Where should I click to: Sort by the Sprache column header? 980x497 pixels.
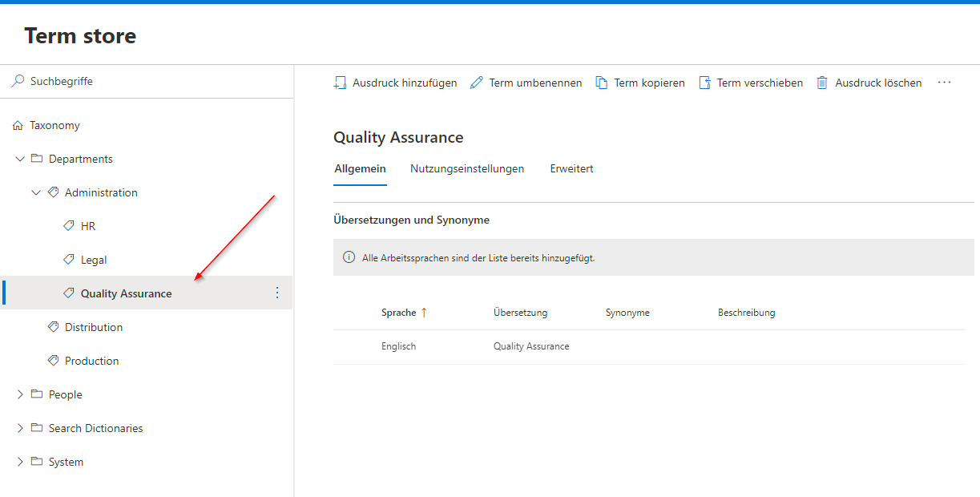point(399,313)
